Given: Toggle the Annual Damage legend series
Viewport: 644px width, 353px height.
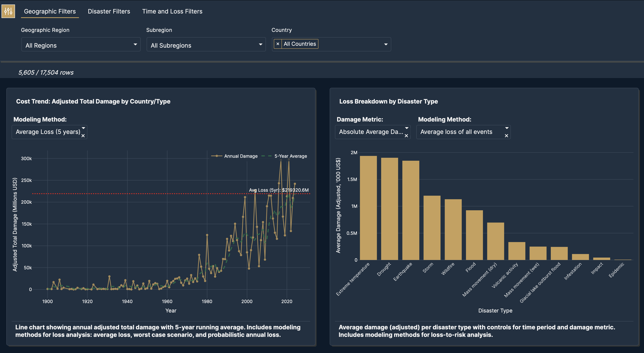Looking at the screenshot, I should [240, 156].
